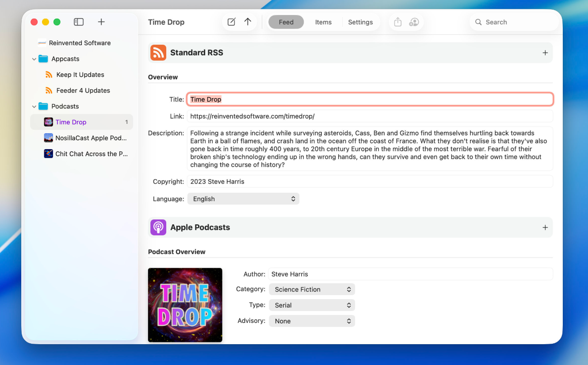Click the Overview heading
Screen dimensions: 588x365
(x=163, y=77)
